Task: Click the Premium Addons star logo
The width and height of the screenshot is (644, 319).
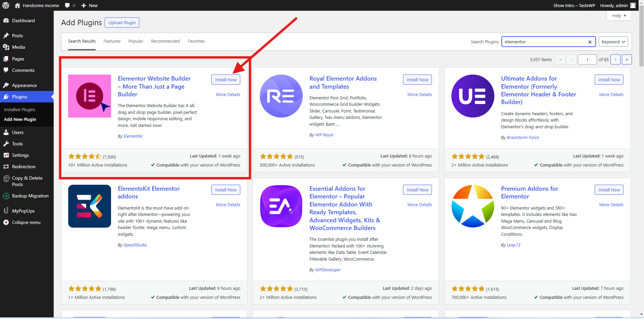Action: pos(473,206)
